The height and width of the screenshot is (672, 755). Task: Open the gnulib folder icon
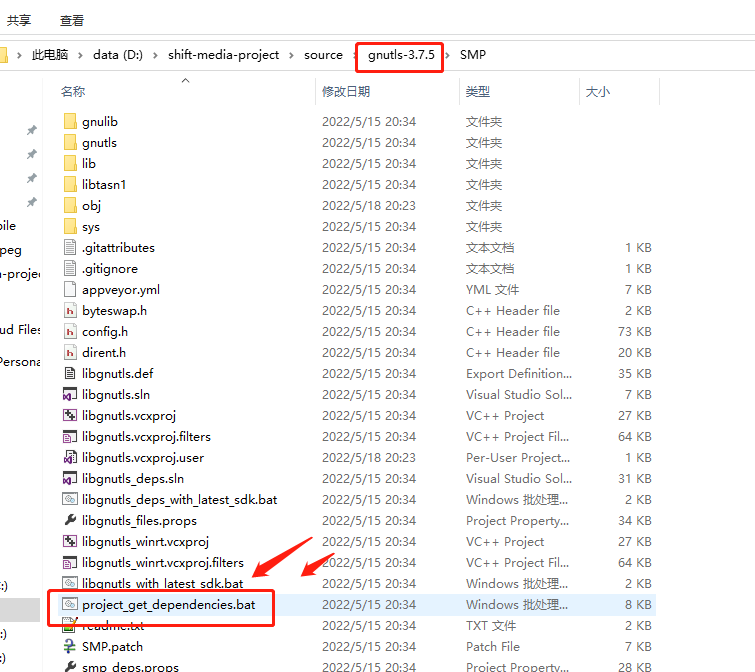[70, 122]
